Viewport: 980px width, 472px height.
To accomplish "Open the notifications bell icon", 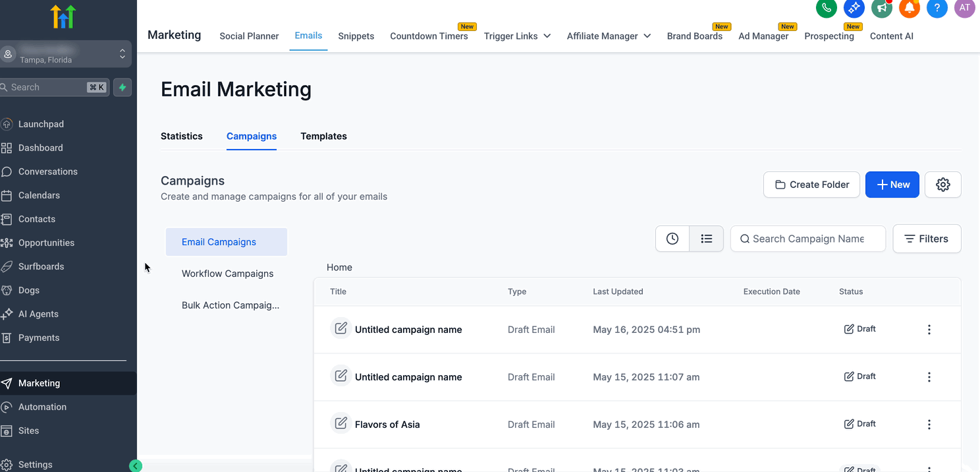I will click(x=910, y=8).
